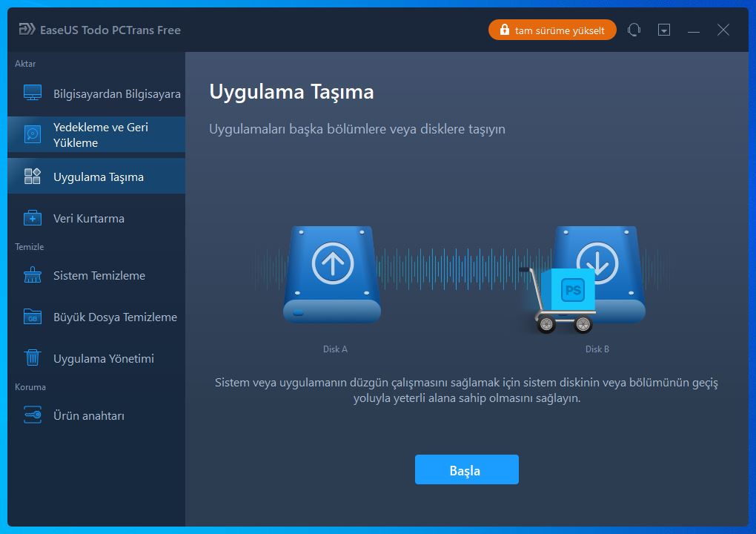Image resolution: width=756 pixels, height=534 pixels.
Task: Minimize the EaseUS Todo PCTrans window
Action: point(693,30)
